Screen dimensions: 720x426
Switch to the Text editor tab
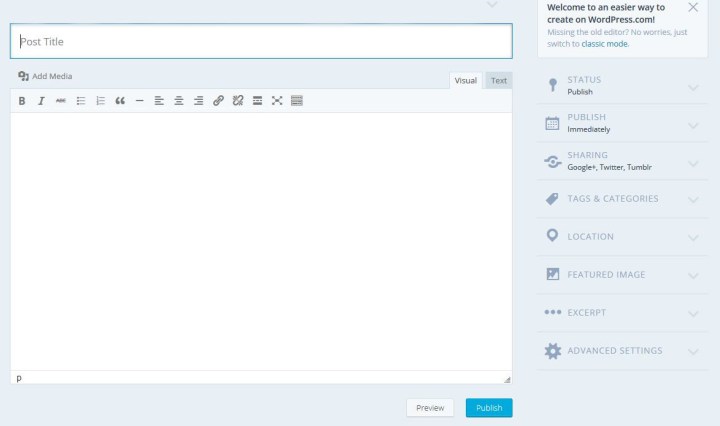498,80
